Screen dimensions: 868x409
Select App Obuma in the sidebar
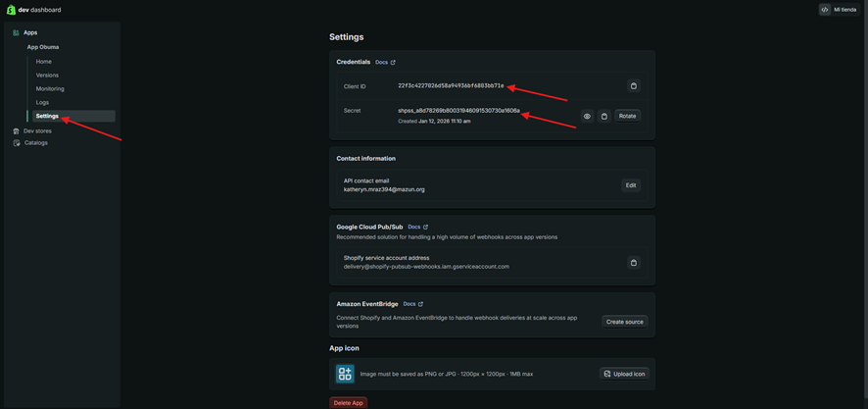click(x=43, y=47)
